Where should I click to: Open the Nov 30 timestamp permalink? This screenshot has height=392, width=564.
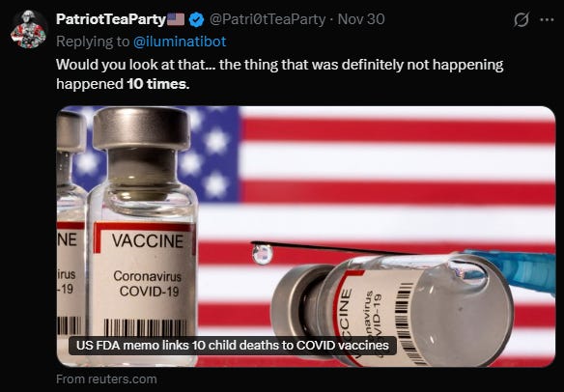[361, 19]
